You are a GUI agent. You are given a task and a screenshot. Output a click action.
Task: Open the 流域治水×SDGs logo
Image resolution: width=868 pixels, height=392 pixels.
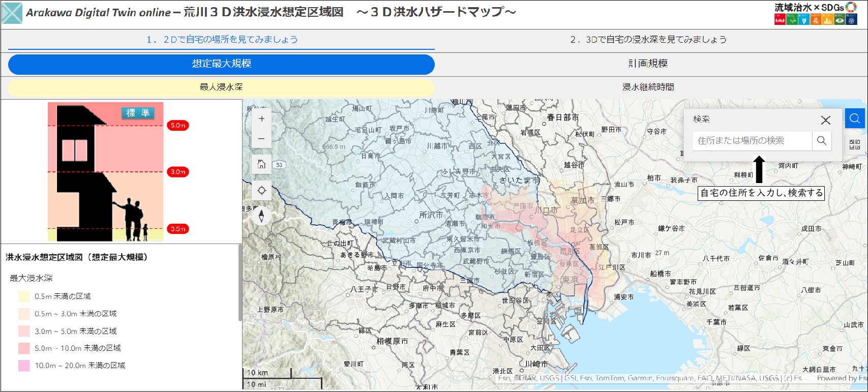tap(816, 14)
